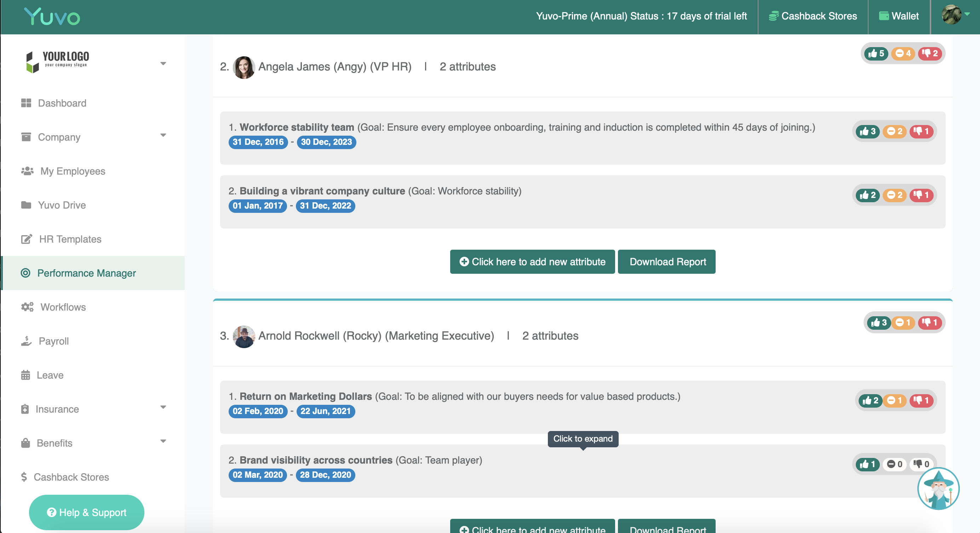
Task: Click the Payroll hand-coin icon
Action: [x=26, y=341]
